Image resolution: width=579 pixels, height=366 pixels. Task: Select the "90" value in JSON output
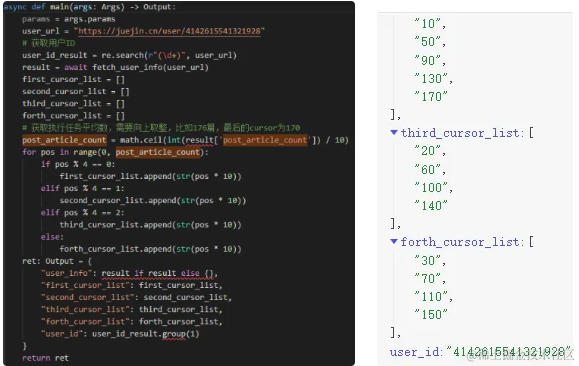(x=429, y=60)
